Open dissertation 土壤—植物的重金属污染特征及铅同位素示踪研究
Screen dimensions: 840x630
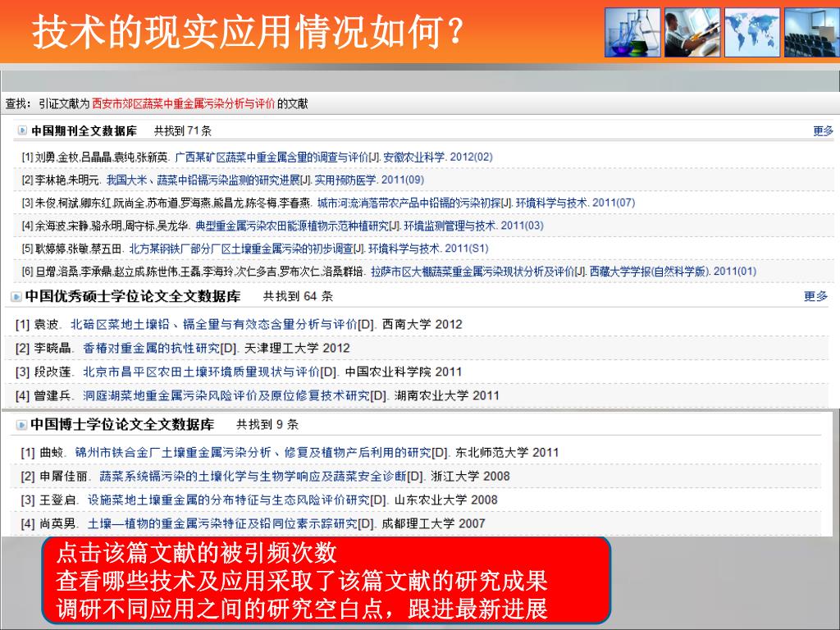click(x=222, y=523)
